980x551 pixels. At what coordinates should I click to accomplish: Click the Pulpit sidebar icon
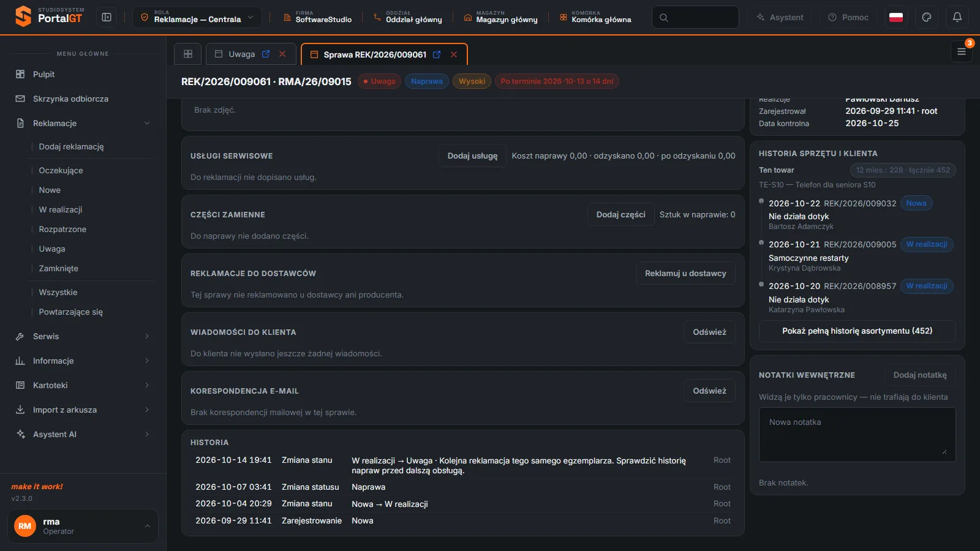coord(20,74)
